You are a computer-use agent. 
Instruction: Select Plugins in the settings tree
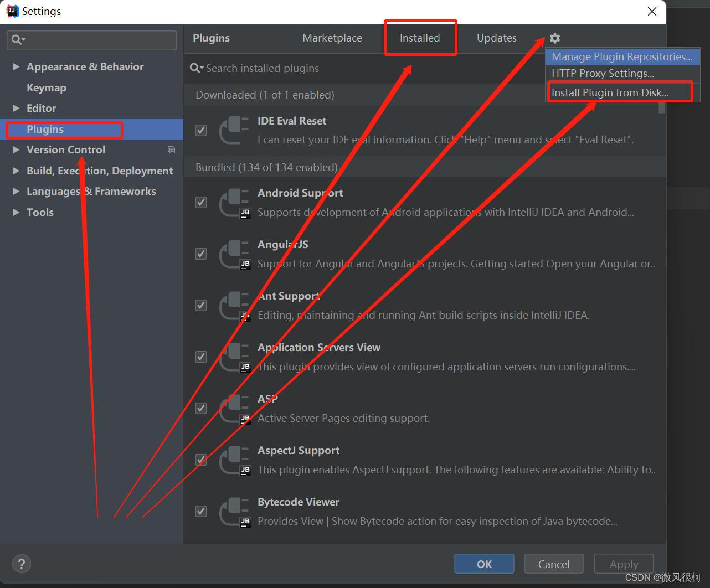tap(45, 130)
